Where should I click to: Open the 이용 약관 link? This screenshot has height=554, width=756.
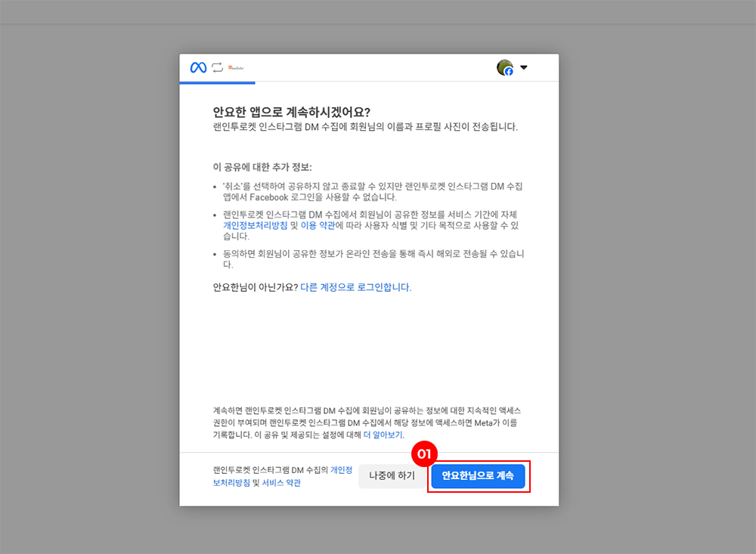[x=318, y=225]
